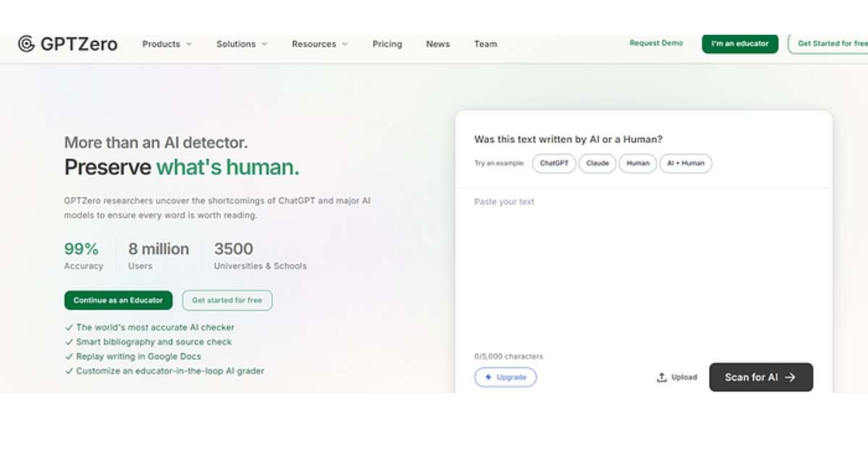Click the Upgrade button
The width and height of the screenshot is (868, 454).
506,377
